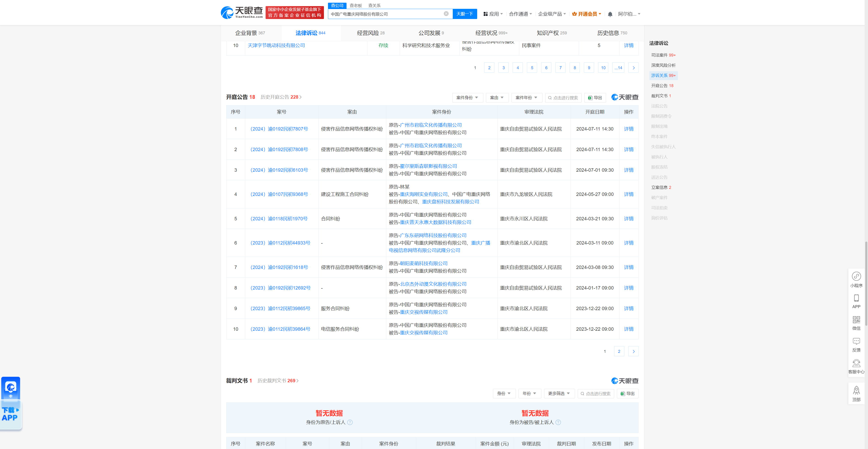Open case (2024)渝0192民初7807号
The width and height of the screenshot is (868, 449).
(279, 129)
